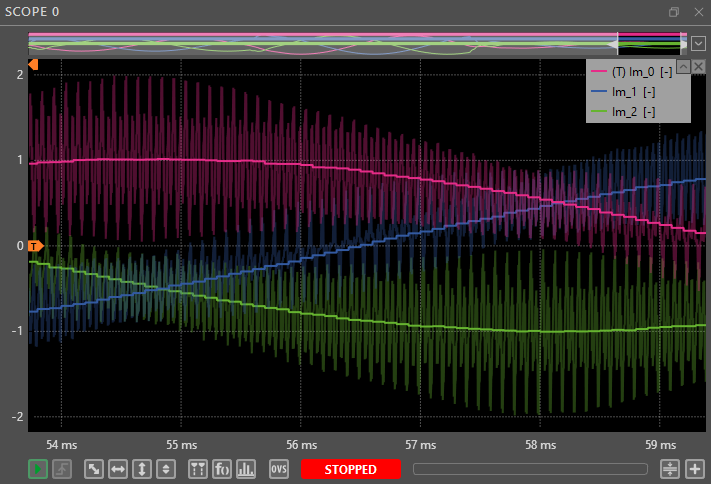Click the orange T trigger level marker
The height and width of the screenshot is (484, 711).
(x=35, y=245)
